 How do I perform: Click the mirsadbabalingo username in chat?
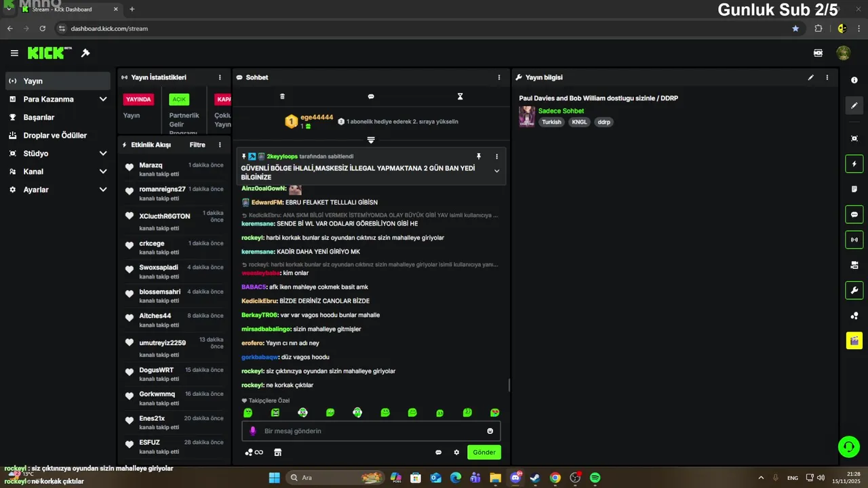[x=266, y=329]
